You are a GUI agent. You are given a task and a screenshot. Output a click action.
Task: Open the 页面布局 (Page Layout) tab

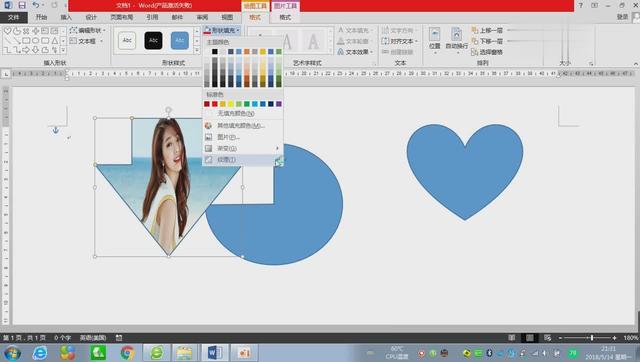coord(122,17)
